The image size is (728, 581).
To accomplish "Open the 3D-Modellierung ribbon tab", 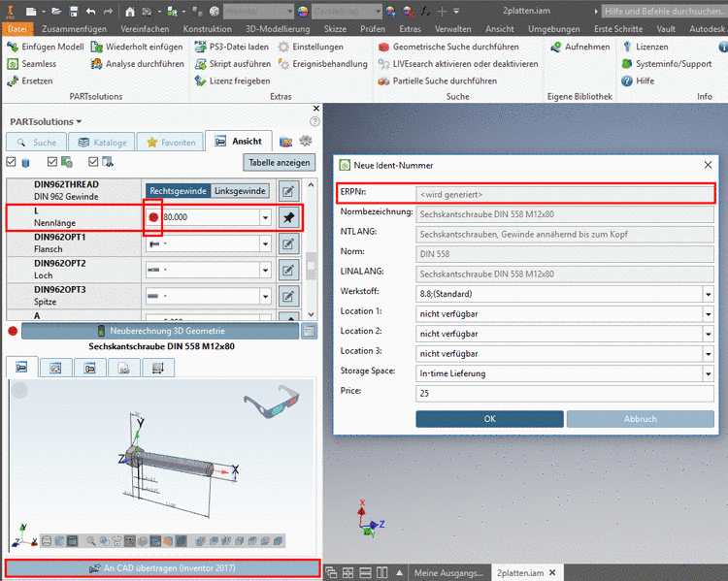I will (278, 29).
